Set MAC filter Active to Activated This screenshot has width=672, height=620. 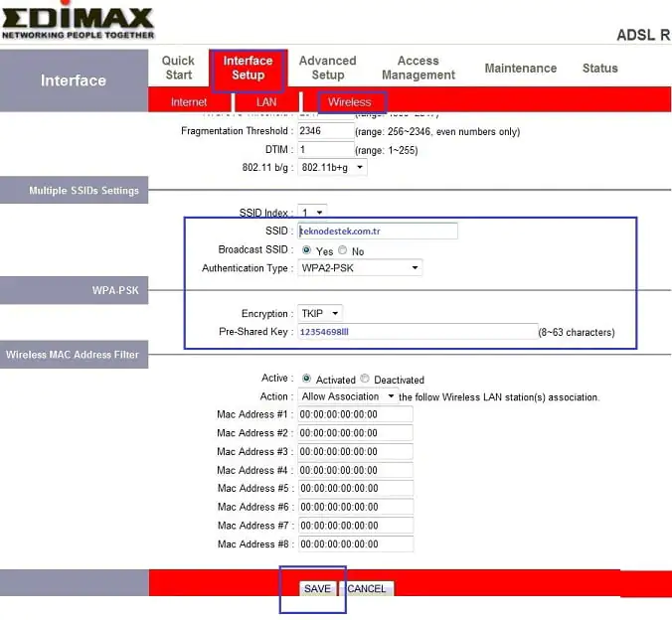[307, 379]
